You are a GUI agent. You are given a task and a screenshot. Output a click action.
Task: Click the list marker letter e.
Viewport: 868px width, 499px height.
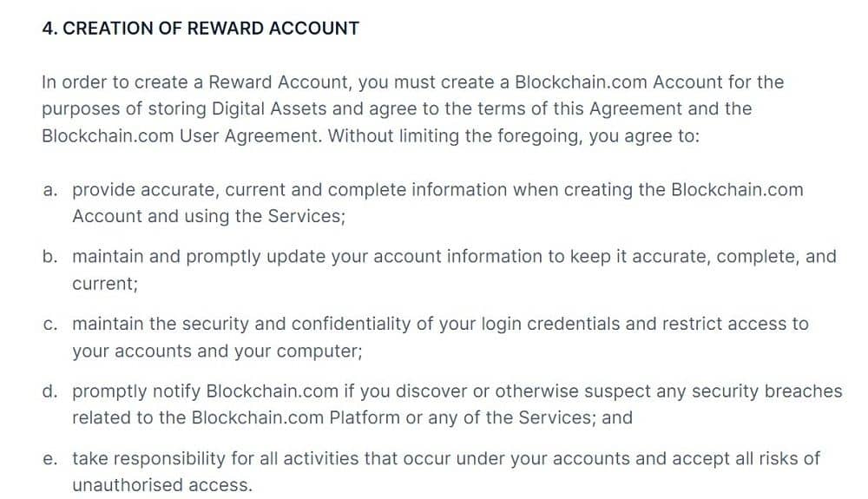pyautogui.click(x=49, y=459)
